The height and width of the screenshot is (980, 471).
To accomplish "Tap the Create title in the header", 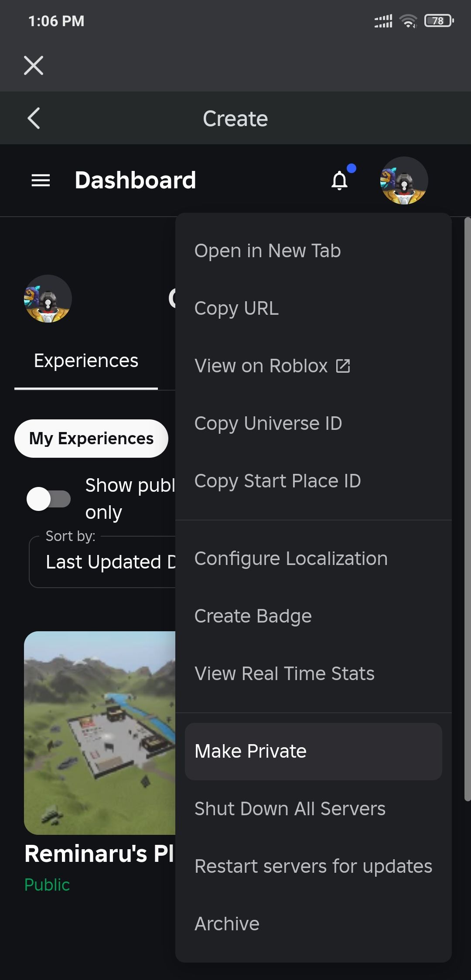I will (235, 119).
